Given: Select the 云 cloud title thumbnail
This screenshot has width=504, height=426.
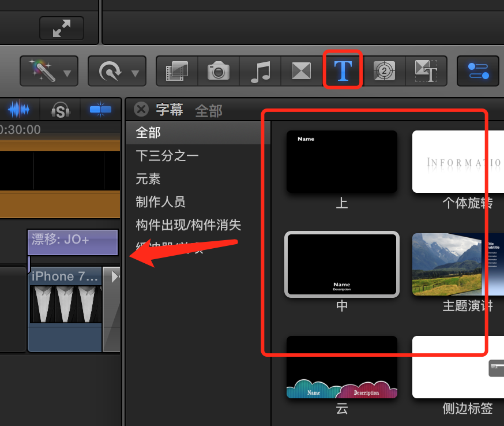Looking at the screenshot, I should point(342,367).
